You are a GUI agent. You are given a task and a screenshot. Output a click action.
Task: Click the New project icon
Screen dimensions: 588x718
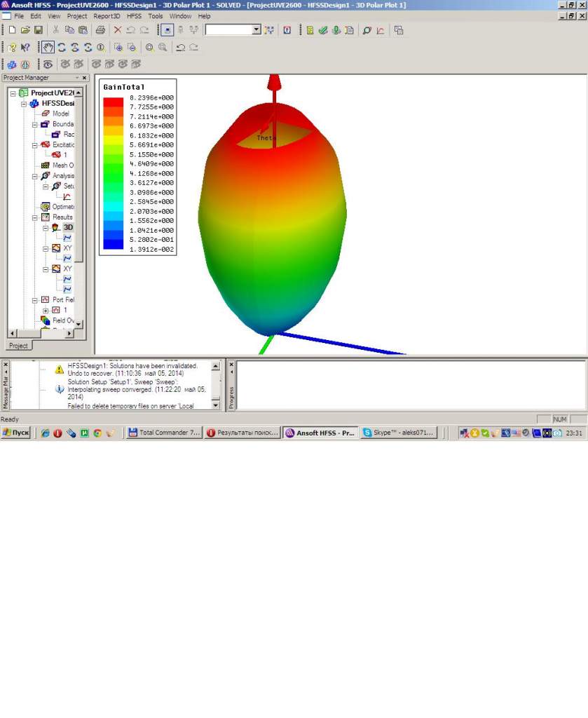pyautogui.click(x=12, y=30)
